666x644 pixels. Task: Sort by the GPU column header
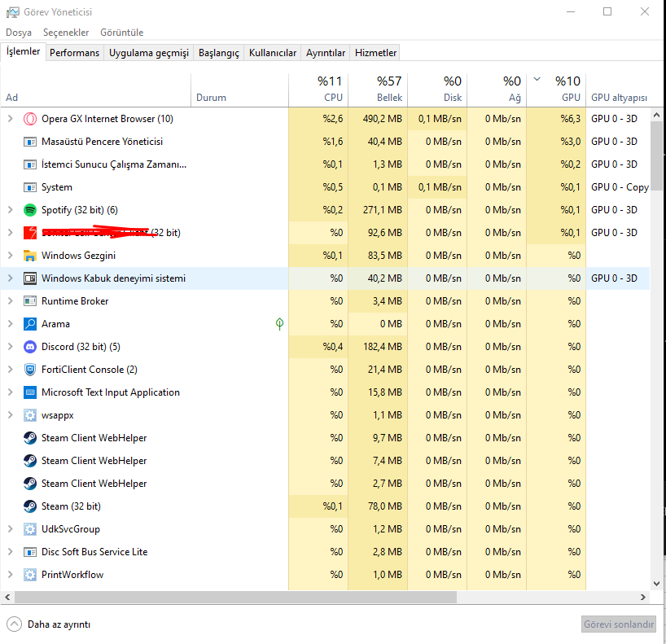click(x=556, y=90)
